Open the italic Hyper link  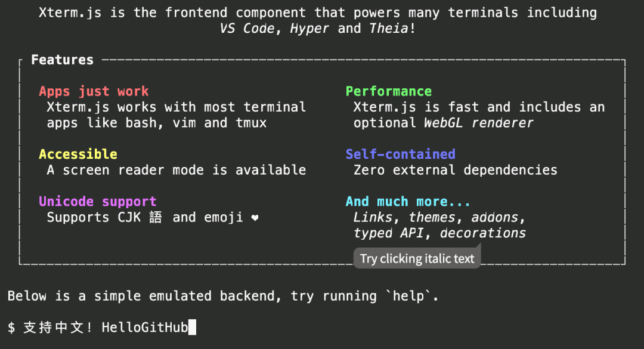tap(309, 29)
